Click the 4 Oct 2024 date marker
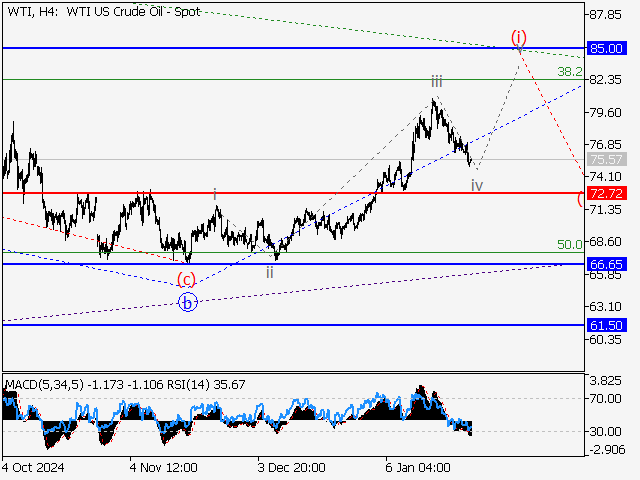640x480 pixels. point(34,467)
